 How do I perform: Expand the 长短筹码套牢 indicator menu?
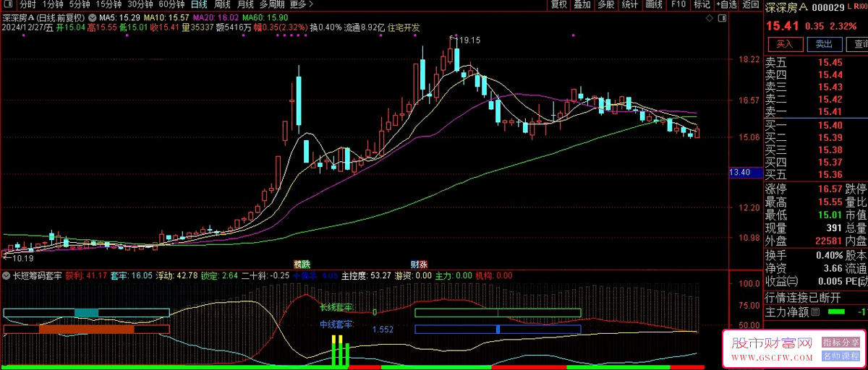(x=7, y=275)
